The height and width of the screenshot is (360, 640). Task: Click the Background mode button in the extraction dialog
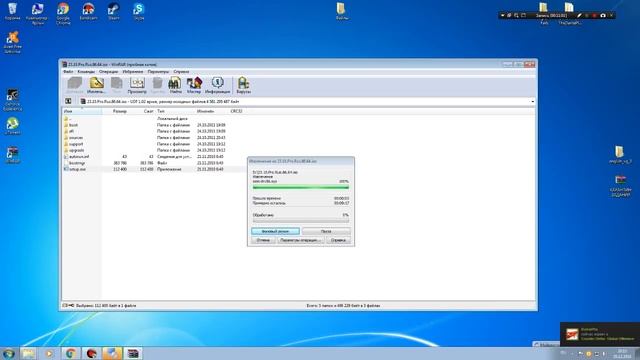coord(276,231)
